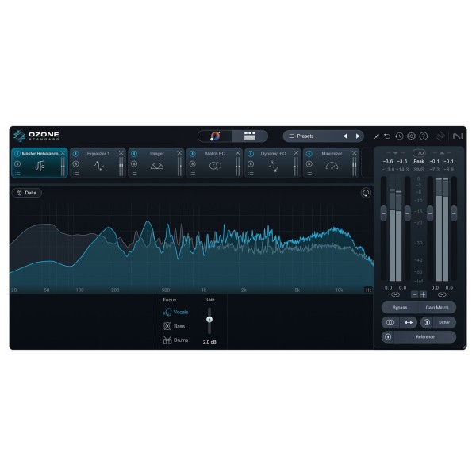Select Bass focus

(174, 326)
